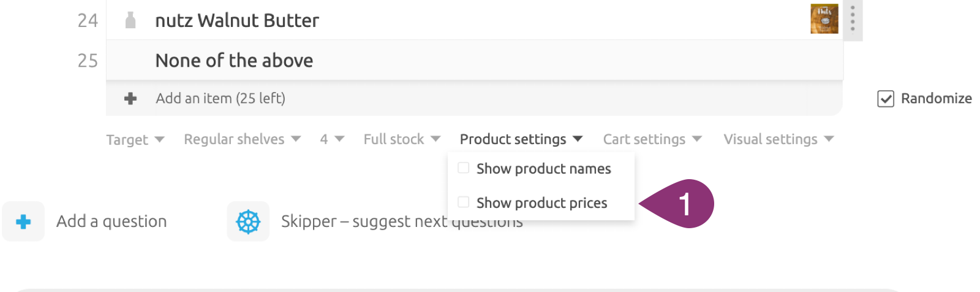Open the Target dropdown
The height and width of the screenshot is (292, 980).
pyautogui.click(x=135, y=140)
